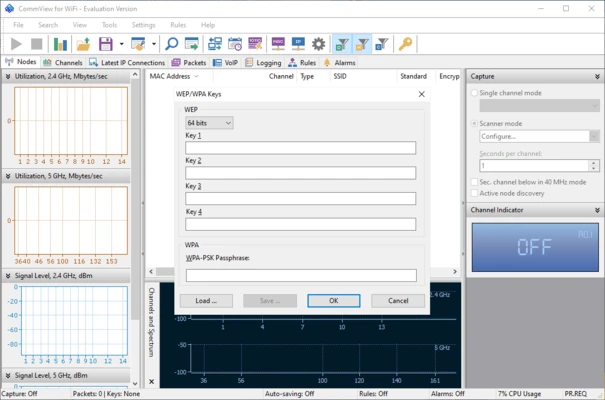Open the Settings menu
This screenshot has height=400, width=605.
(x=143, y=25)
